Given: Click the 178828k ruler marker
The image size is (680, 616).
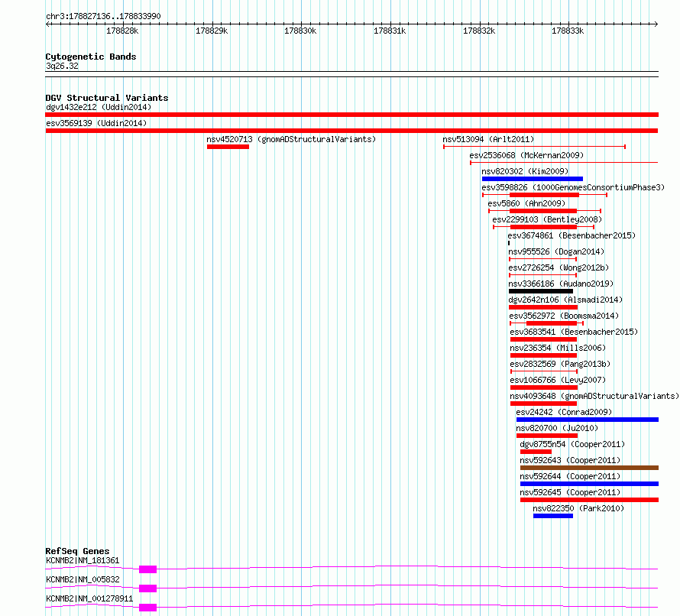Looking at the screenshot, I should click(x=122, y=31).
